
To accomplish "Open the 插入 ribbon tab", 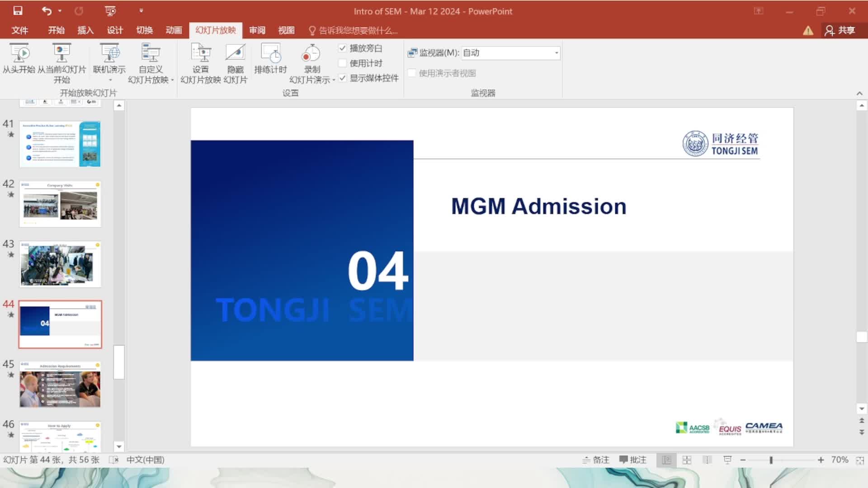I will coord(85,30).
